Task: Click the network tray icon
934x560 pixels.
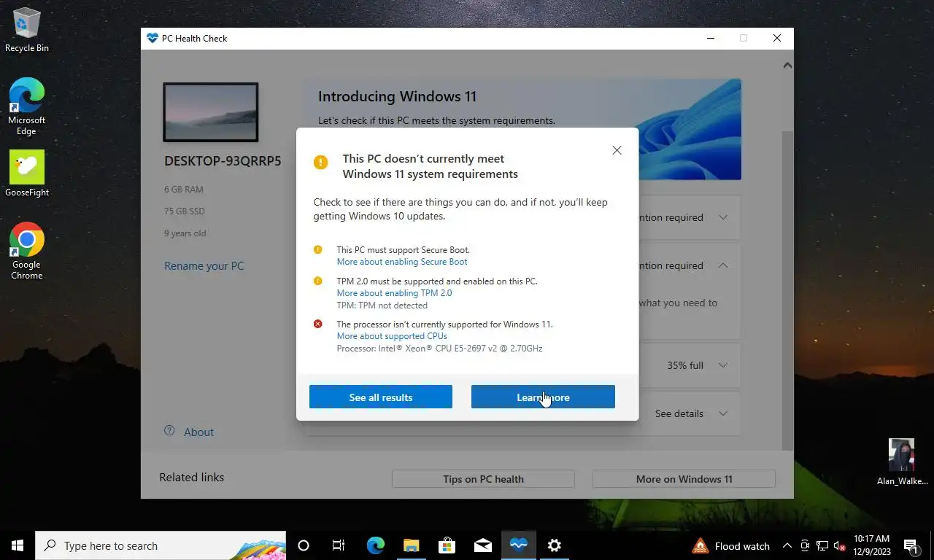Action: click(x=822, y=545)
